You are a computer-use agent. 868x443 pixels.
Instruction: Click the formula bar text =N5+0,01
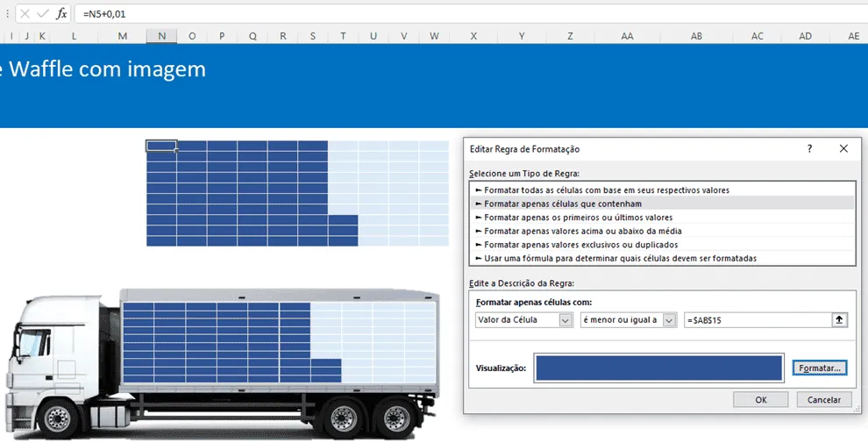coord(104,14)
